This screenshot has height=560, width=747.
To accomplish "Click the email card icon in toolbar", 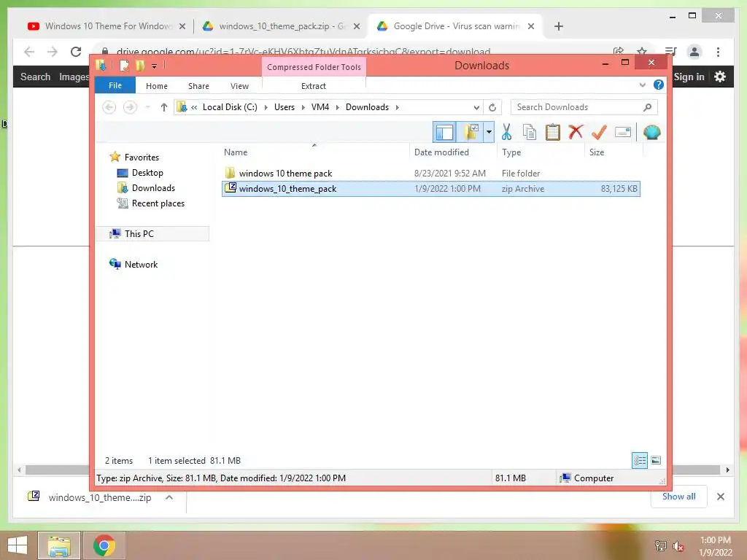I will pyautogui.click(x=623, y=132).
